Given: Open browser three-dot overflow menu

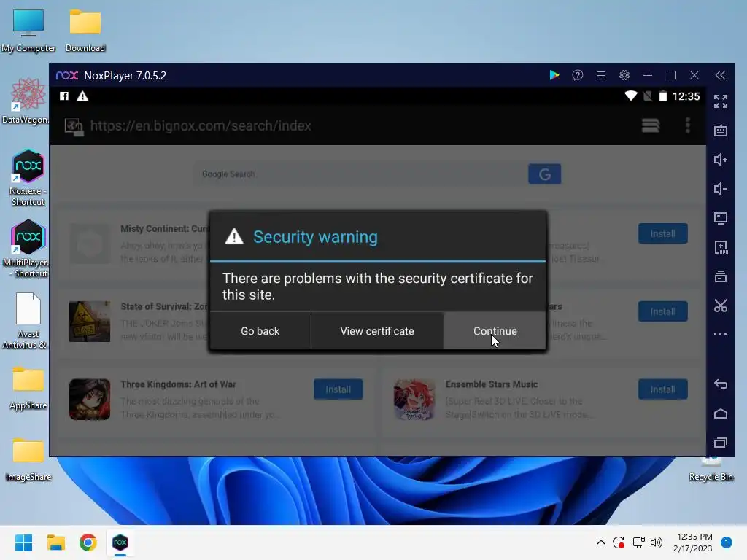Looking at the screenshot, I should click(687, 125).
